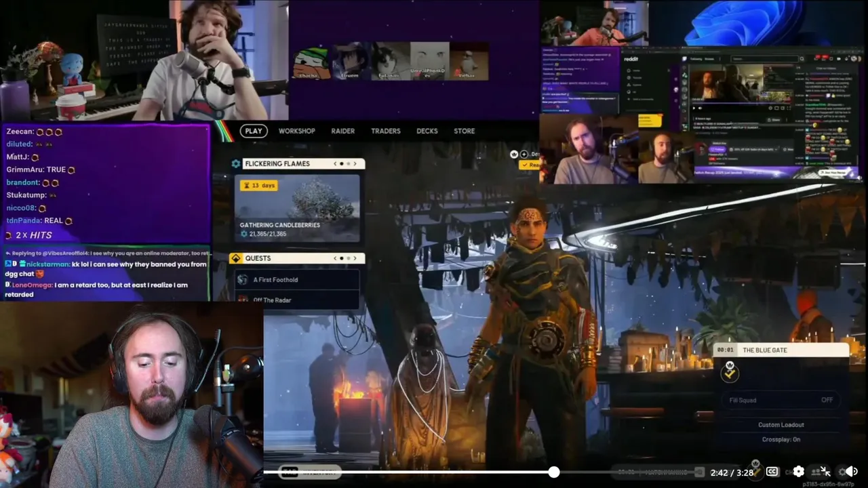Seek video using progress bar handle

[554, 472]
